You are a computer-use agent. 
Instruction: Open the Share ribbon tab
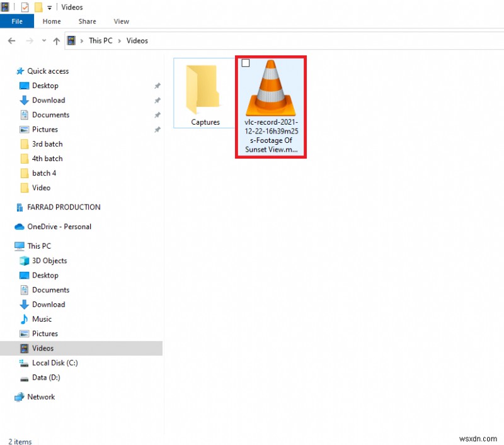pyautogui.click(x=87, y=21)
